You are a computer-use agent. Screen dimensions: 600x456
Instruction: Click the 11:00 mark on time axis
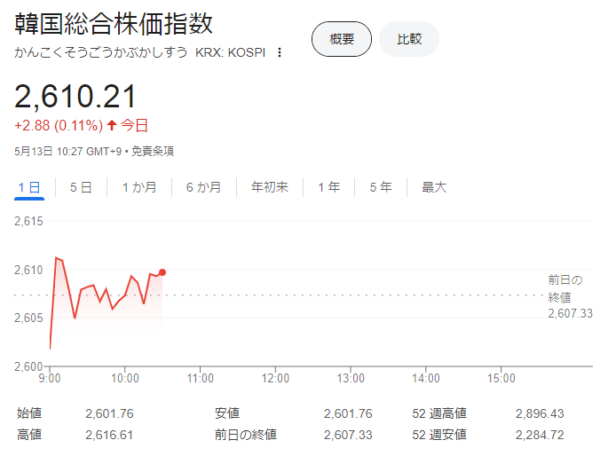[x=200, y=379]
